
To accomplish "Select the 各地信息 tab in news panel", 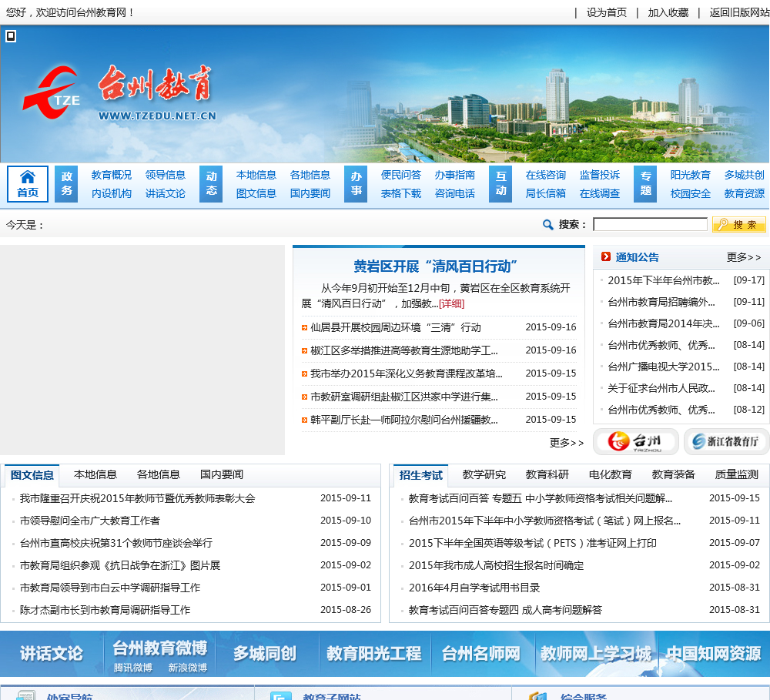I will [158, 474].
